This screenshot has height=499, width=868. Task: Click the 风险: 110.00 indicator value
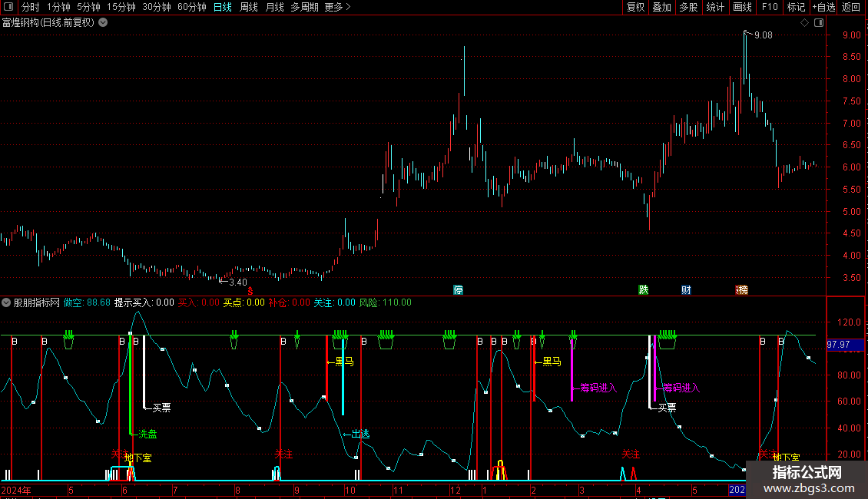386,302
